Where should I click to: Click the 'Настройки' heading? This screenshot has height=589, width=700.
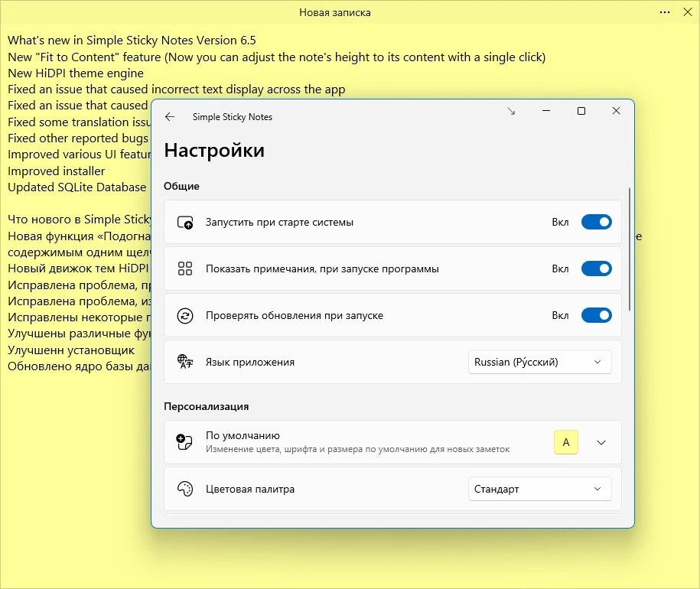[214, 151]
